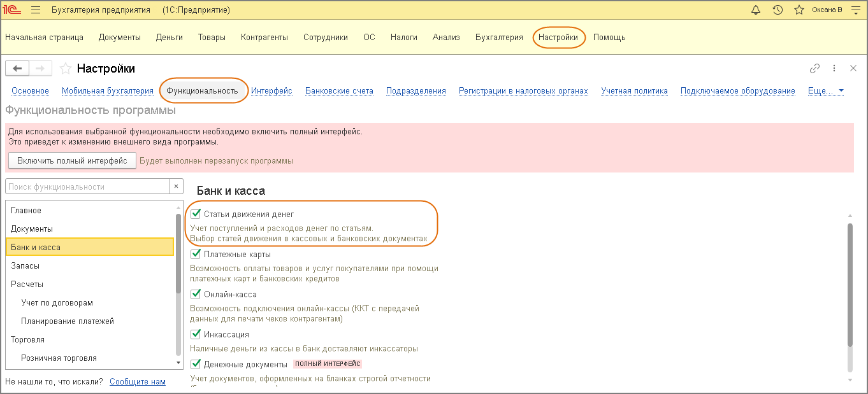
Task: Expand the Еще... tabs dropdown
Action: [x=825, y=91]
